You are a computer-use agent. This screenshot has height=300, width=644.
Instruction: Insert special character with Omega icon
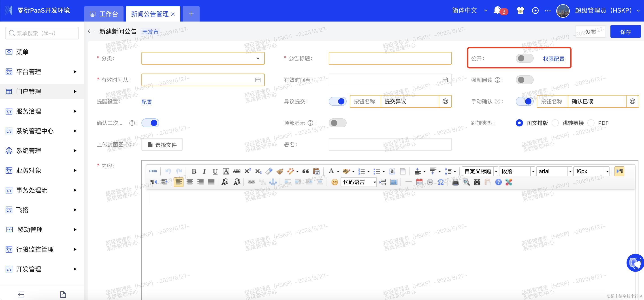[441, 182]
